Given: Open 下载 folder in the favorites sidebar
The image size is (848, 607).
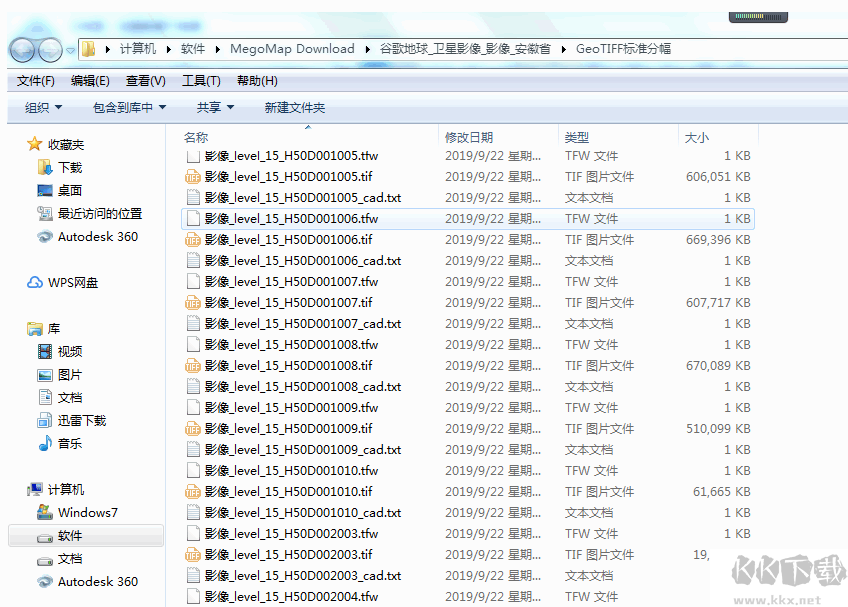Looking at the screenshot, I should (x=60, y=168).
